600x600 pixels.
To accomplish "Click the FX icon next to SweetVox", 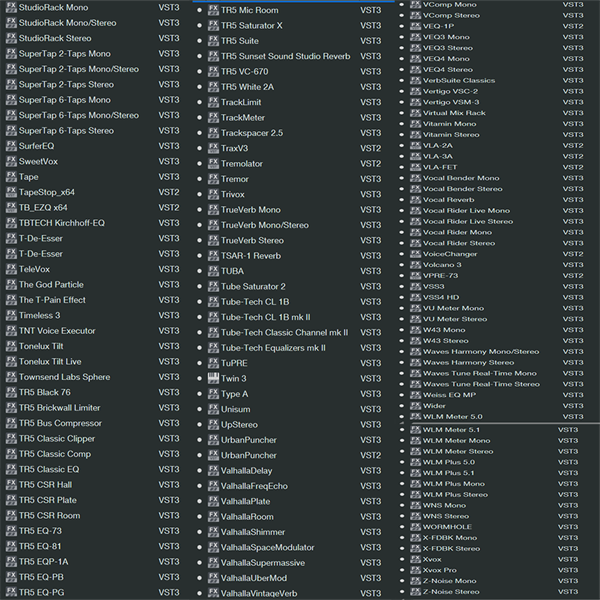I will pyautogui.click(x=11, y=161).
